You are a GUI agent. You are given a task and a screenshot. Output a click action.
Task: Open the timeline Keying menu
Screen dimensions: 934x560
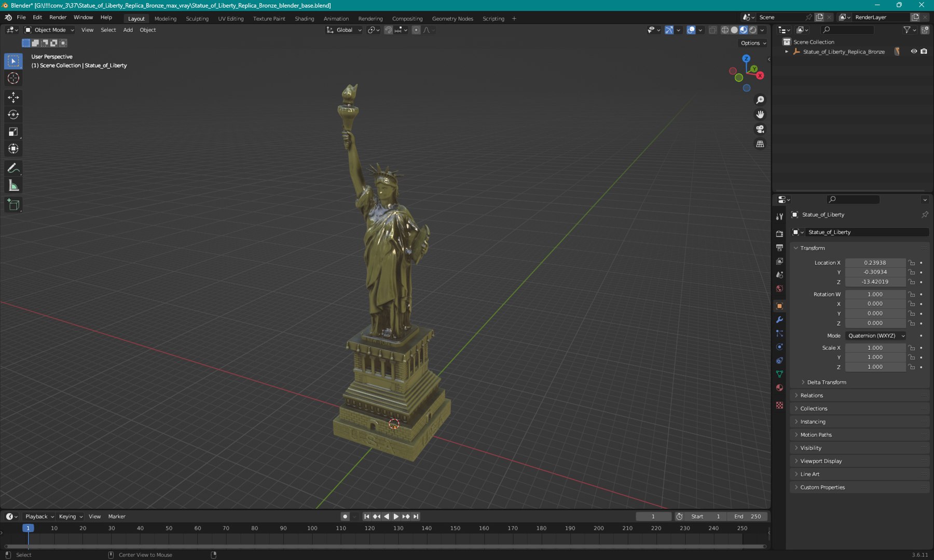[70, 516]
